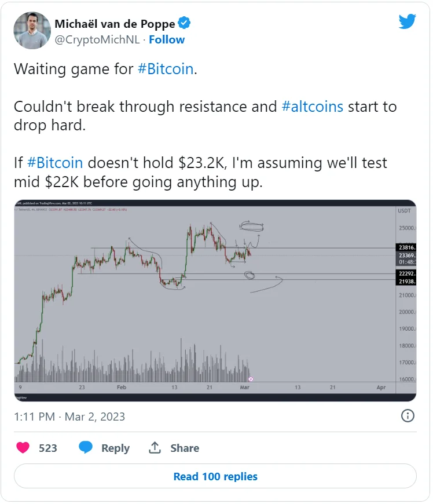The height and width of the screenshot is (504, 433).
Task: Like the tweet with heart icon
Action: click(23, 447)
